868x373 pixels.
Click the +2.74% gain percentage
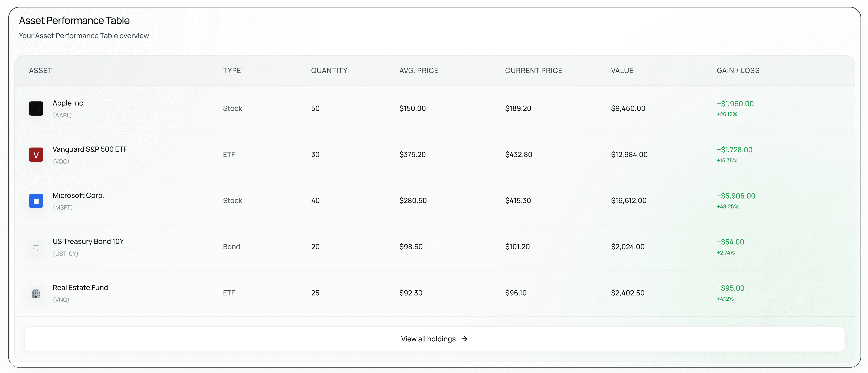[x=726, y=253]
